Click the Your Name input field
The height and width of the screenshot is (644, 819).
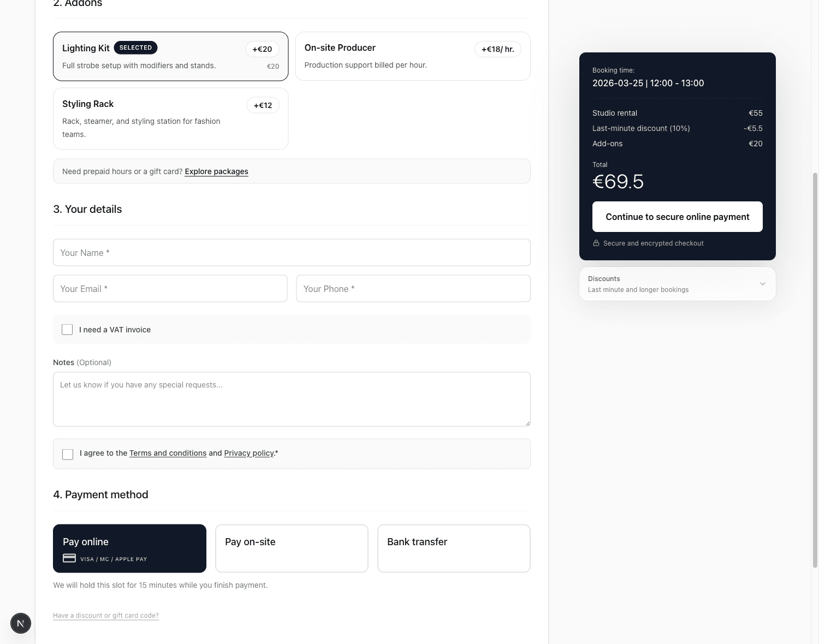point(292,253)
